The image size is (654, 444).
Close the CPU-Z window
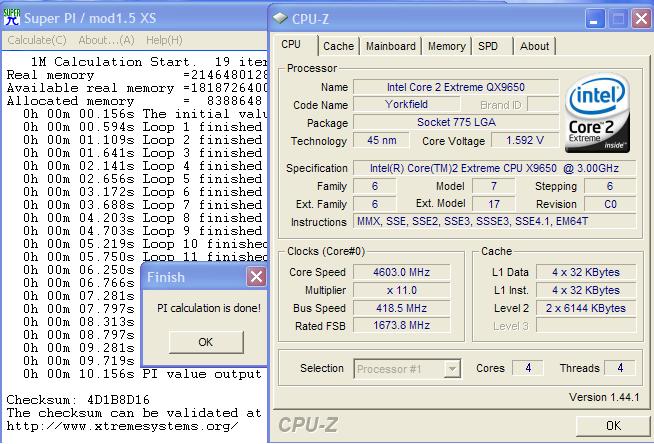tap(641, 19)
